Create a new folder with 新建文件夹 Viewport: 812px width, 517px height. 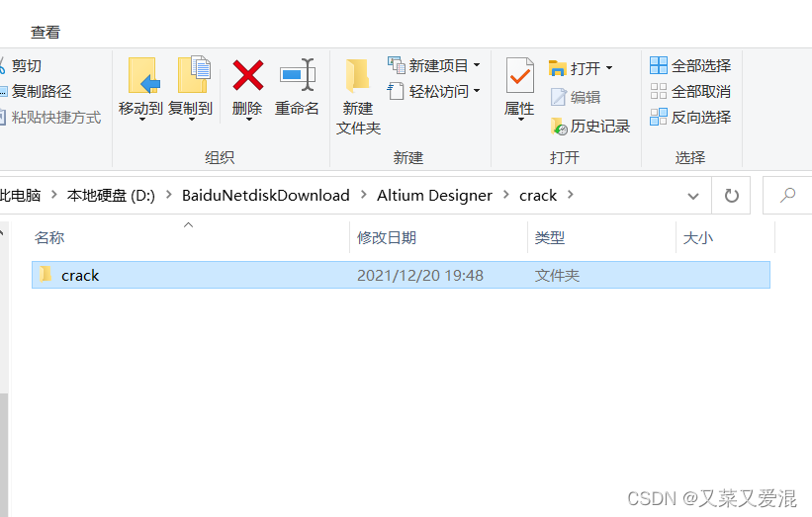[x=358, y=97]
